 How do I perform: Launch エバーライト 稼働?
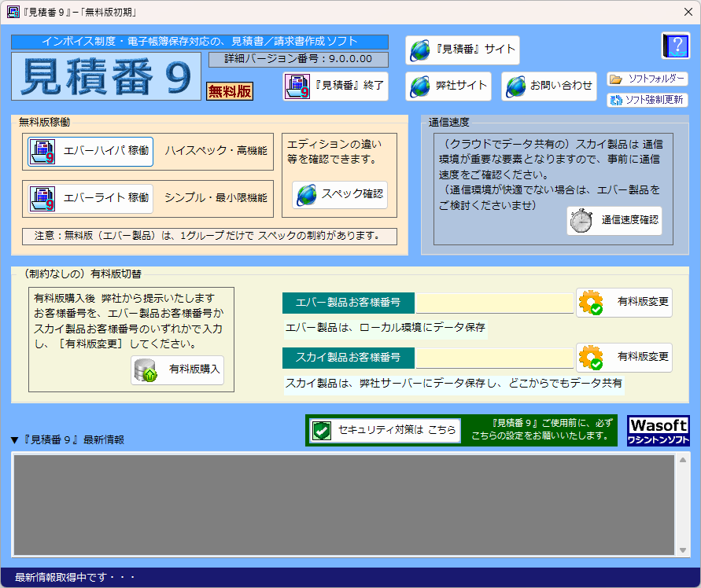tap(90, 199)
